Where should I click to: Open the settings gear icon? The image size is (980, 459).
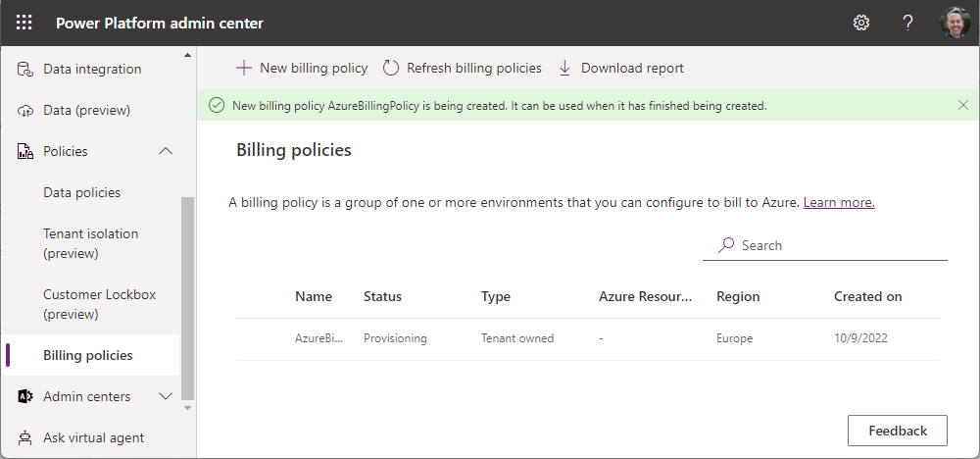pyautogui.click(x=861, y=23)
